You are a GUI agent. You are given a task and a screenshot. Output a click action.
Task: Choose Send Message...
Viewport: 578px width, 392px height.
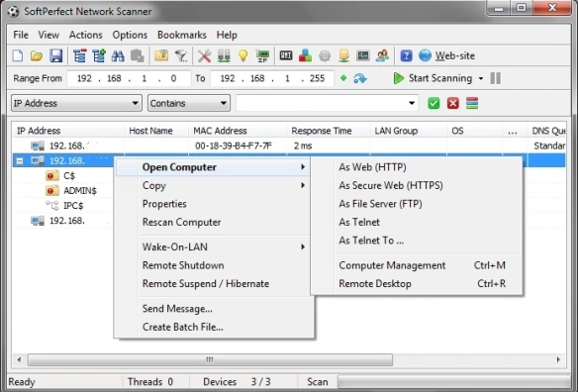point(213,309)
